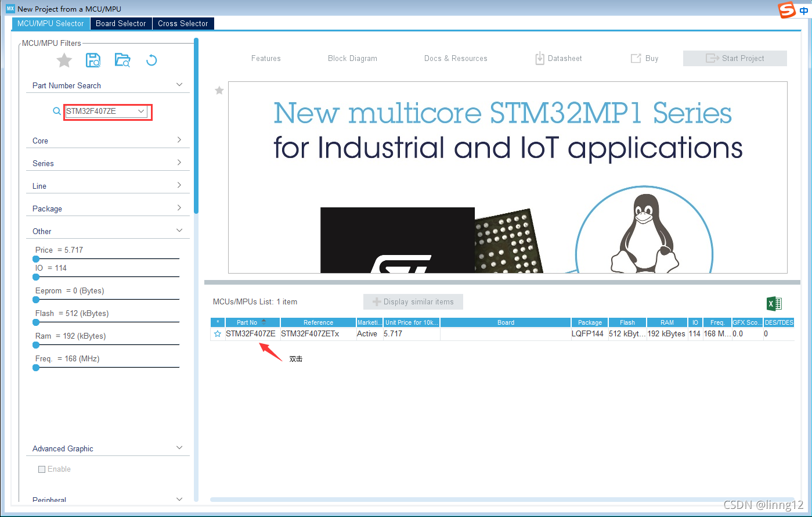Adjust the IO slider handle
Image resolution: width=812 pixels, height=517 pixels.
pyautogui.click(x=36, y=277)
